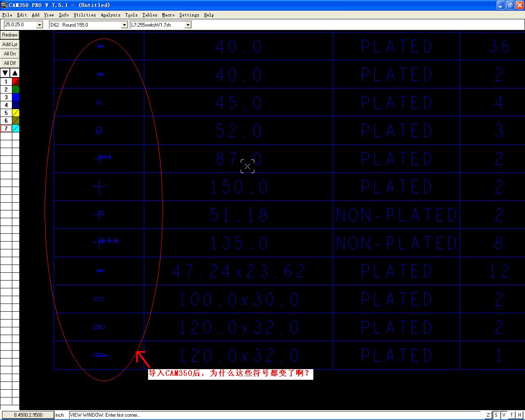
Task: Open the Tools menu
Action: point(131,15)
